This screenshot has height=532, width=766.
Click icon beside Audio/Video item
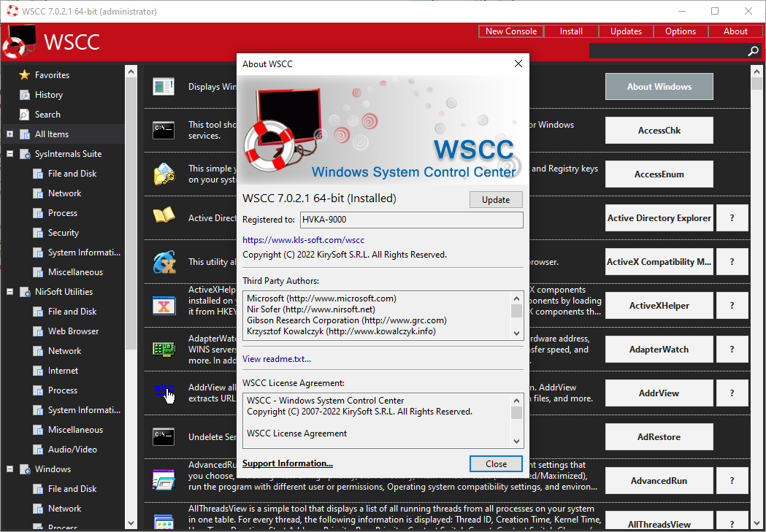[x=38, y=450]
